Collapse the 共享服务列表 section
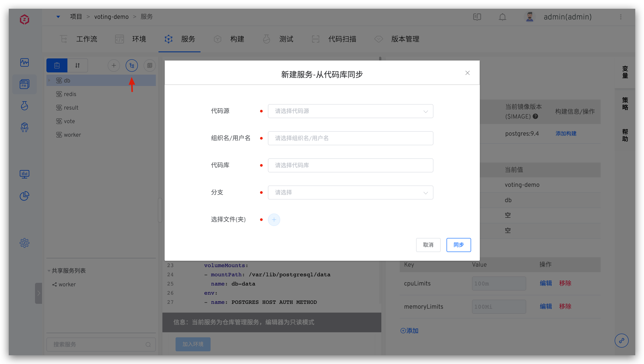 [x=49, y=271]
